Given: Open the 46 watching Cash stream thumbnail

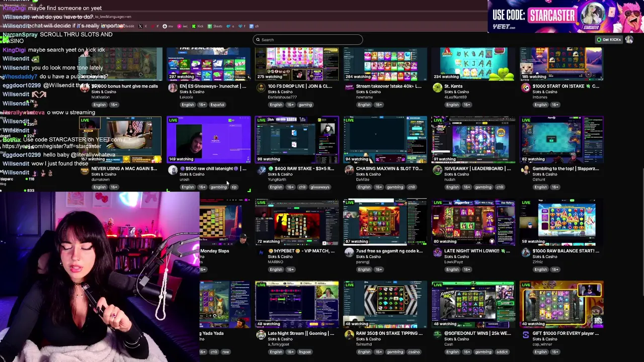Looking at the screenshot, I should click(x=473, y=304).
